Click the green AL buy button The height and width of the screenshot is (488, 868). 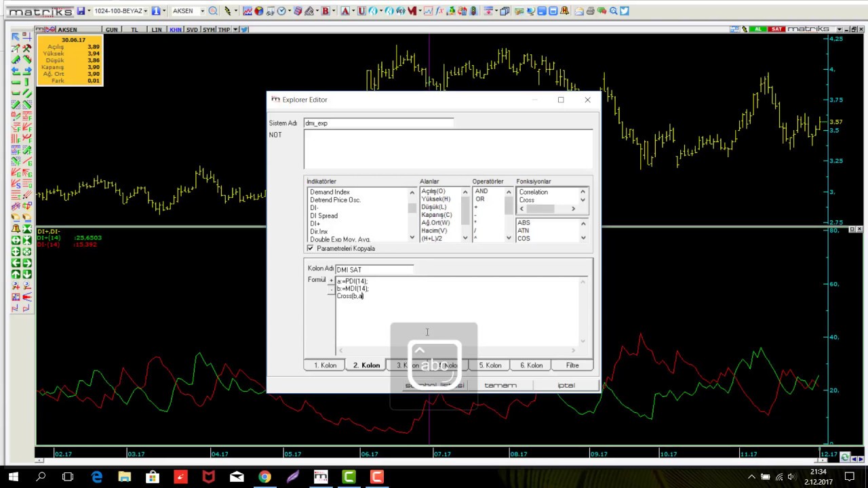point(759,29)
